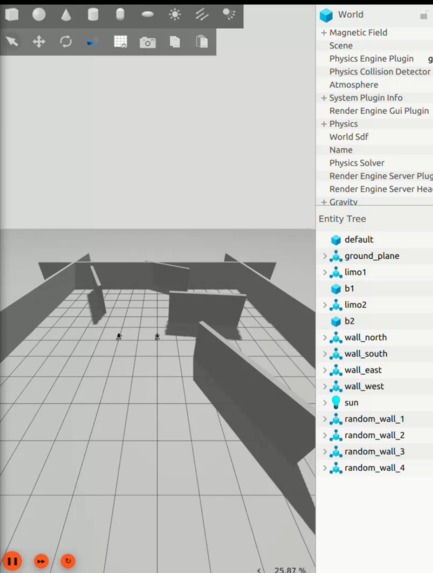Click the copy entity icon
The width and height of the screenshot is (433, 573).
(x=175, y=41)
